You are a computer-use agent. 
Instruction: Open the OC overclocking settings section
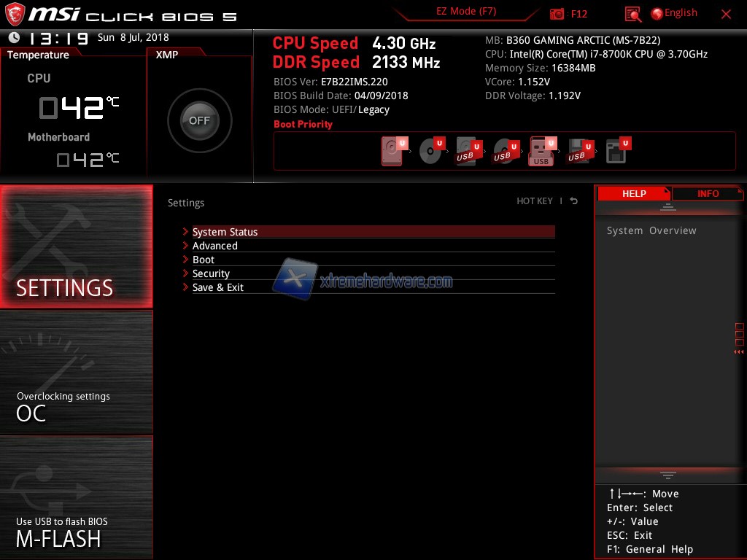pyautogui.click(x=77, y=372)
